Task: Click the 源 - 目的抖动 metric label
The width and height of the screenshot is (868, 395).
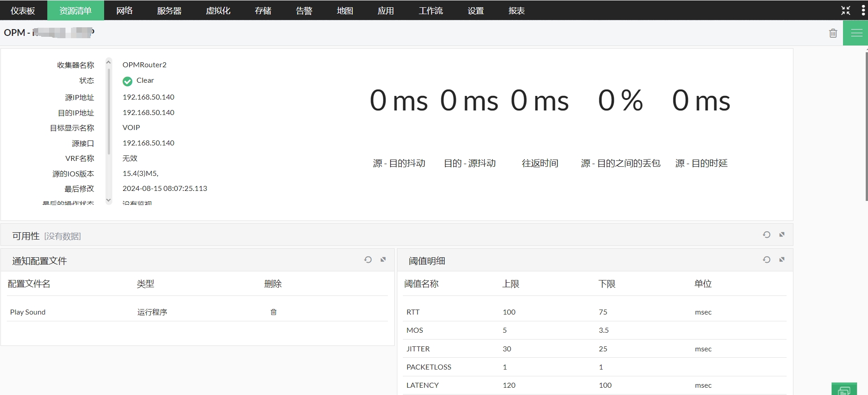Action: coord(399,163)
